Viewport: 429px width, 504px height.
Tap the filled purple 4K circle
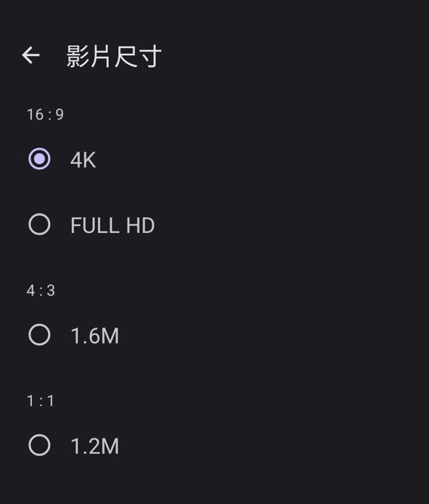point(39,159)
